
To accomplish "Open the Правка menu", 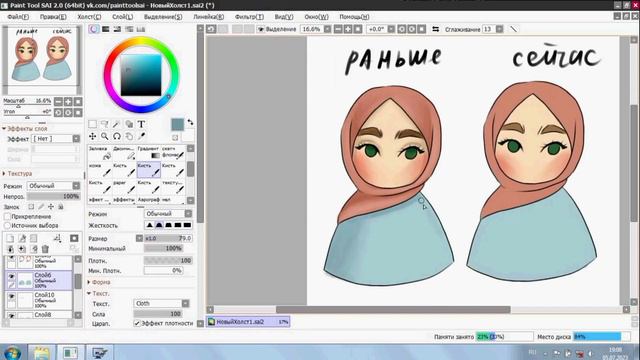I will 53,17.
